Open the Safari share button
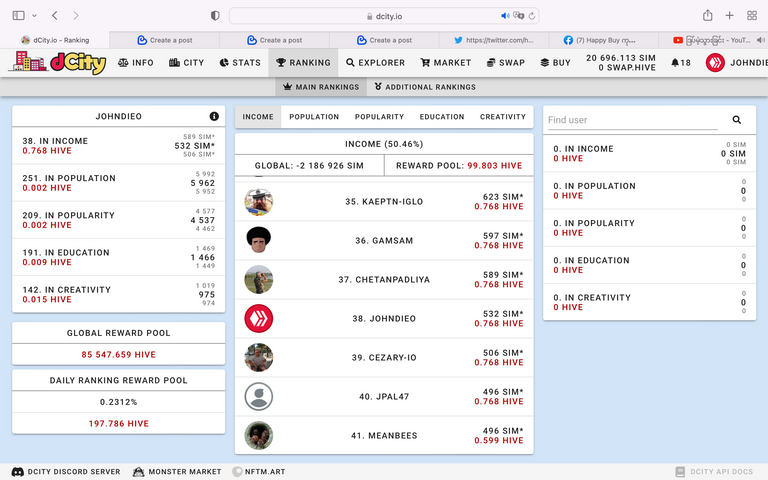768x480 pixels. pos(708,15)
